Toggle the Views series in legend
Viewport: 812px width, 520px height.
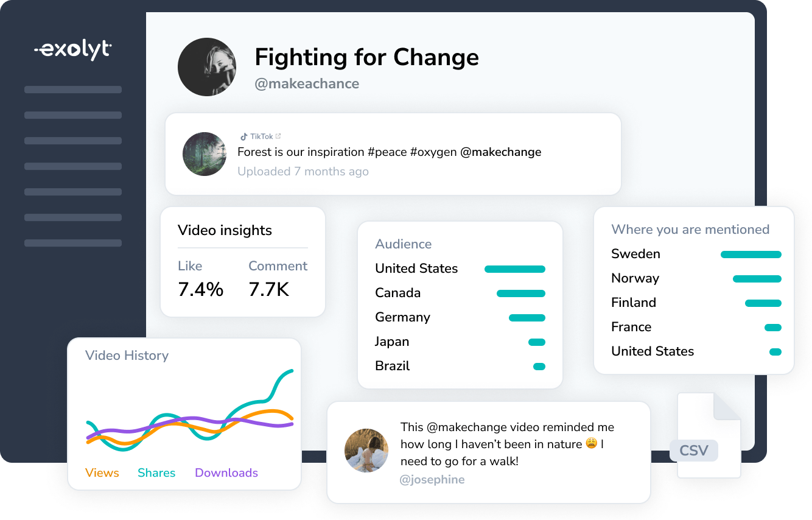click(102, 473)
